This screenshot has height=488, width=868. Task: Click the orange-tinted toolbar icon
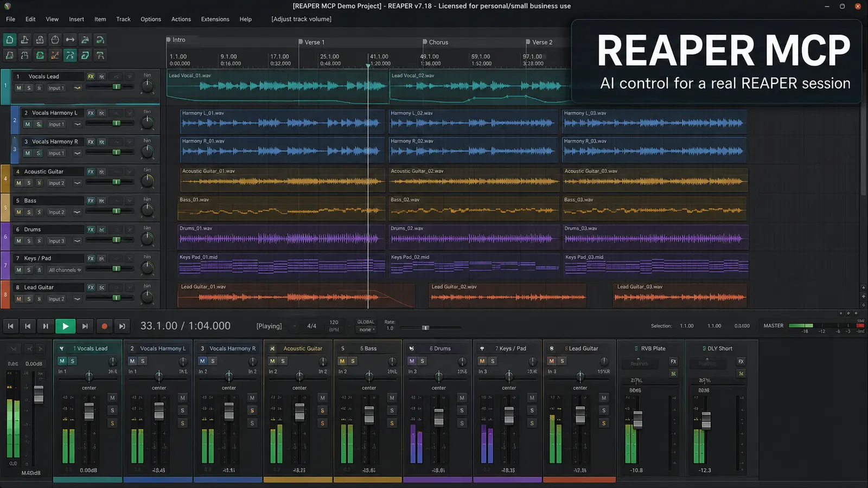pos(55,55)
